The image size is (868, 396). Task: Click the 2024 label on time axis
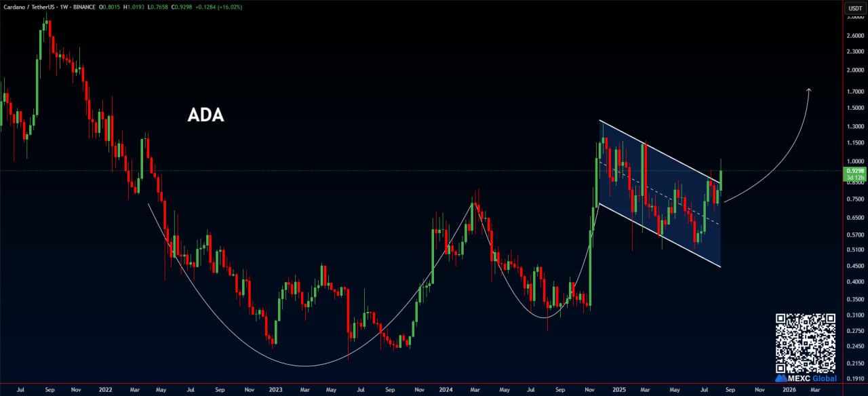tap(446, 390)
